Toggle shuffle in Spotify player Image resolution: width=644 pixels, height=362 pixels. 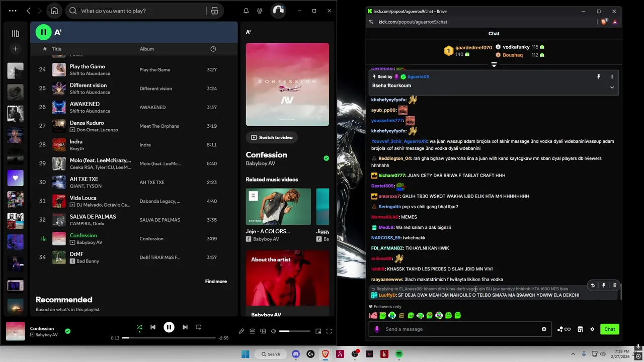point(139,327)
